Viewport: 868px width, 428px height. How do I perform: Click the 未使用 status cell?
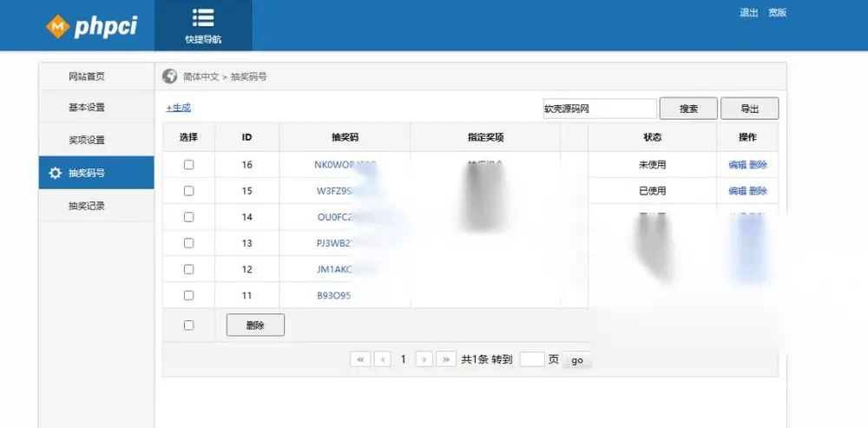652,164
